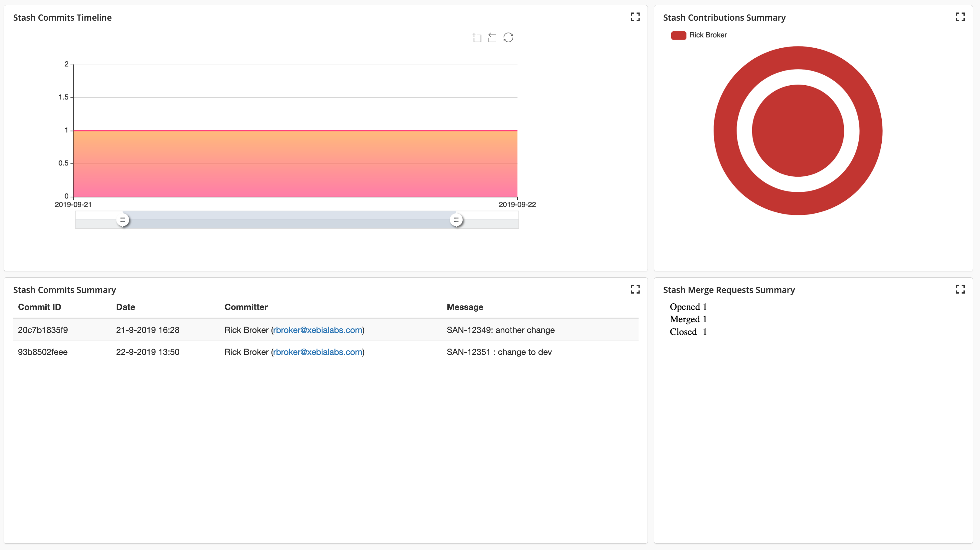Viewport: 980px width, 550px height.
Task: Click the Stash Contributions Summary title
Action: point(724,18)
